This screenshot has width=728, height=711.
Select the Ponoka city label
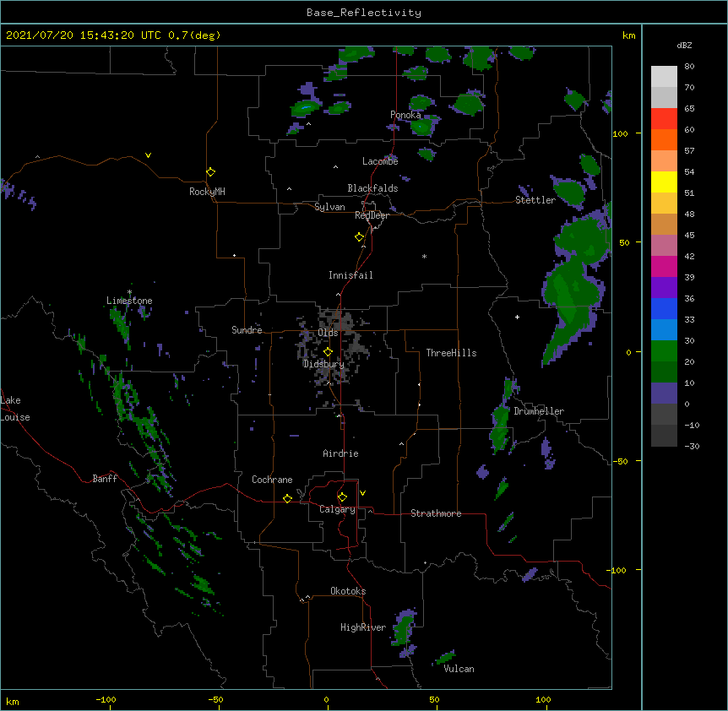click(405, 115)
